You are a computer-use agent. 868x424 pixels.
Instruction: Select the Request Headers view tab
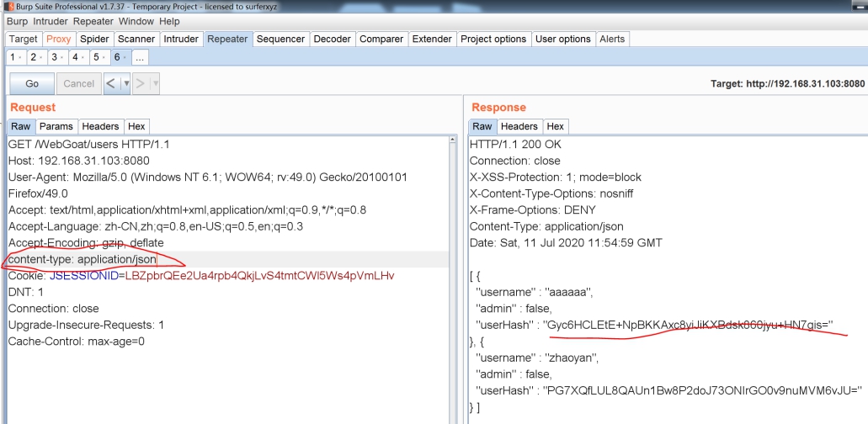tap(101, 126)
